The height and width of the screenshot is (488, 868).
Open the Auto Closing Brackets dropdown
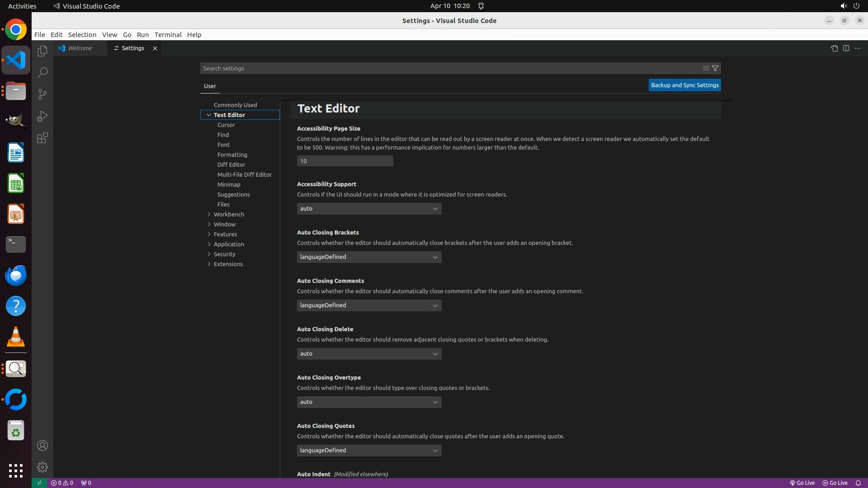369,257
